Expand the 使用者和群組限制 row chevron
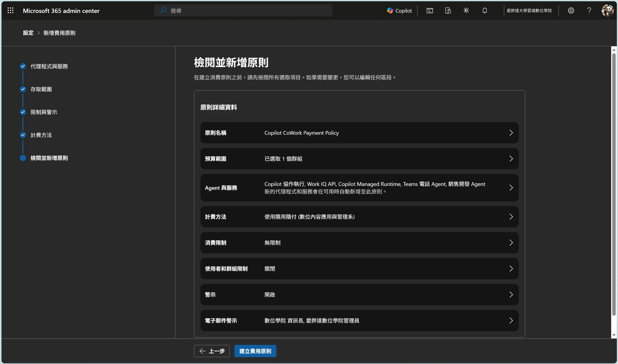This screenshot has height=364, width=618. 511,269
